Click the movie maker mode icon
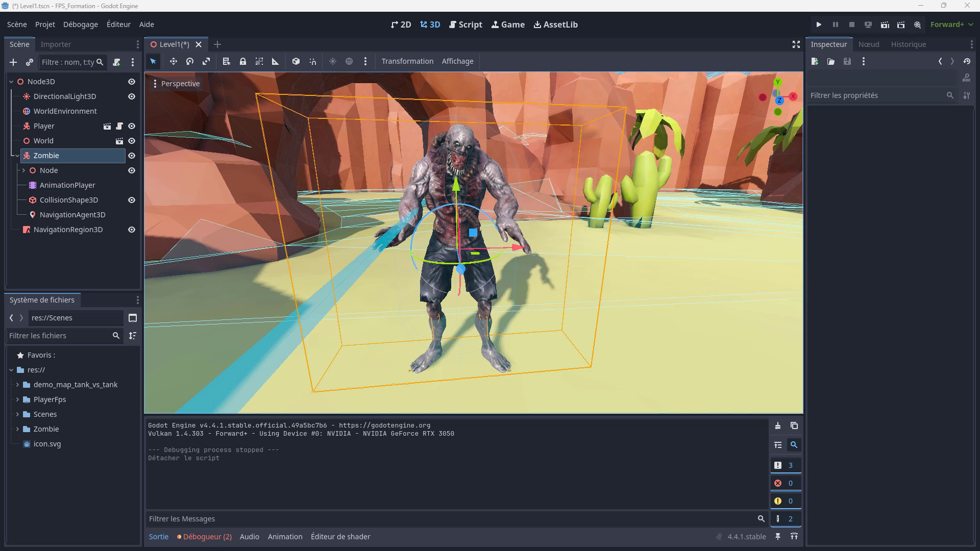The height and width of the screenshot is (551, 980). [x=917, y=24]
